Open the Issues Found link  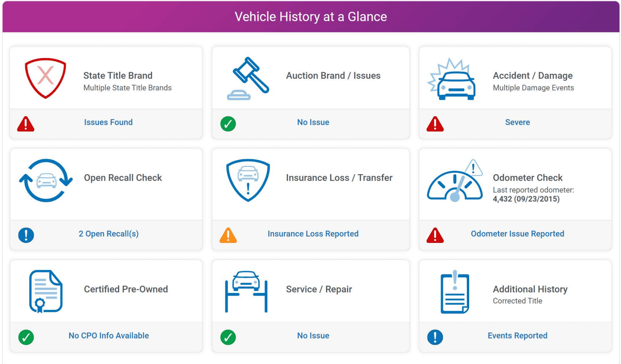coord(108,122)
